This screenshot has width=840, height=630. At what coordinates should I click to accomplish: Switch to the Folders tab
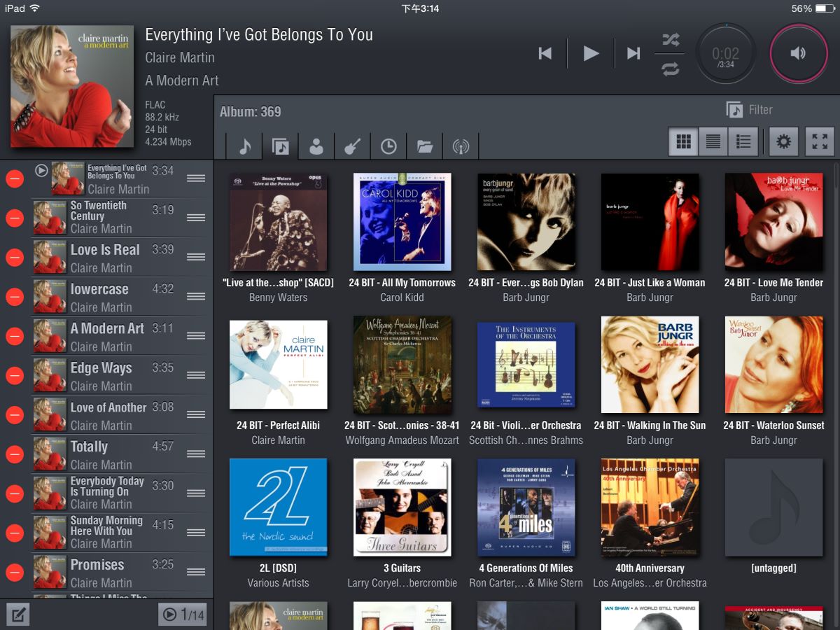pyautogui.click(x=424, y=146)
